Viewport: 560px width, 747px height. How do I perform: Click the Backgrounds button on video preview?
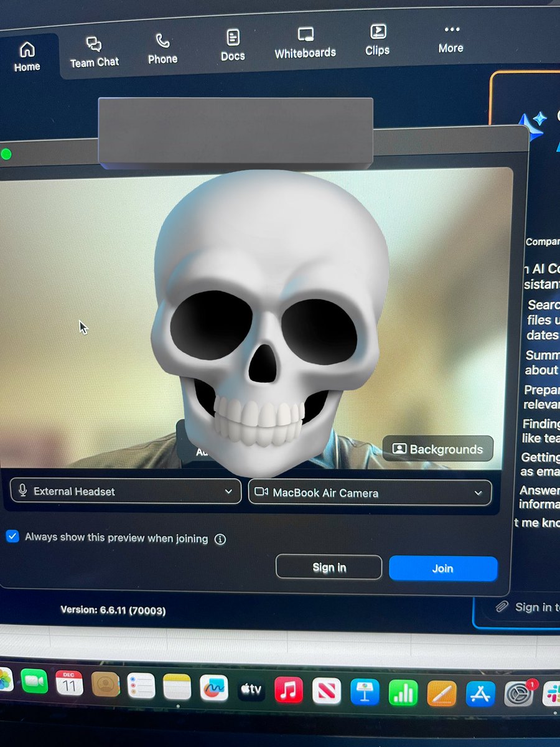(437, 449)
